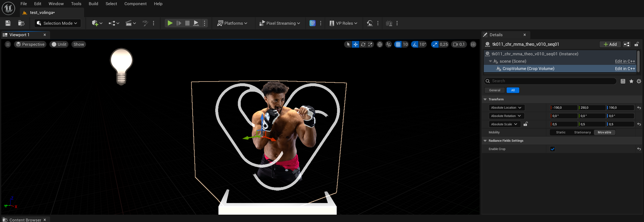Toggle the Unlit view mode button
Screen dimensions: 644x222
[x=59, y=44]
